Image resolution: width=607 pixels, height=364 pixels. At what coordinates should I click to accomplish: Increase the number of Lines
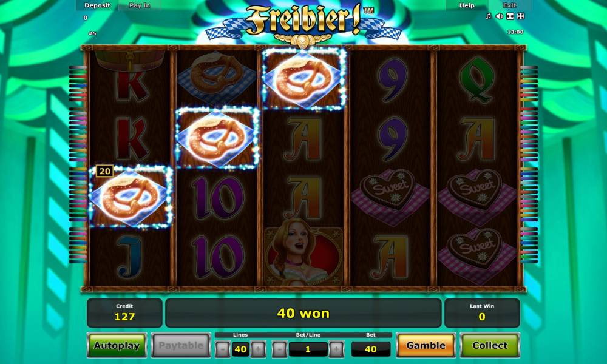258,349
